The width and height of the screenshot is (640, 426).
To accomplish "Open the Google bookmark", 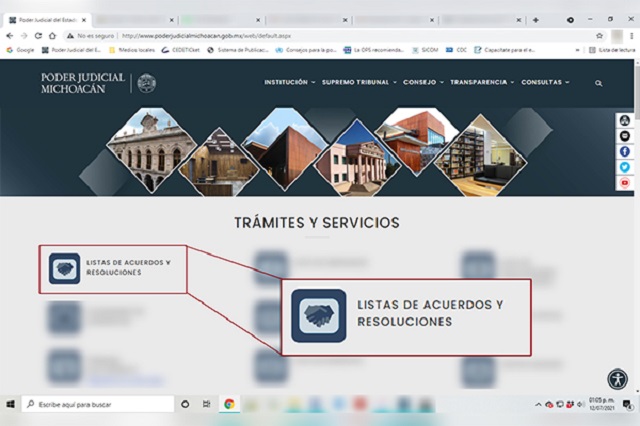I will pyautogui.click(x=20, y=50).
